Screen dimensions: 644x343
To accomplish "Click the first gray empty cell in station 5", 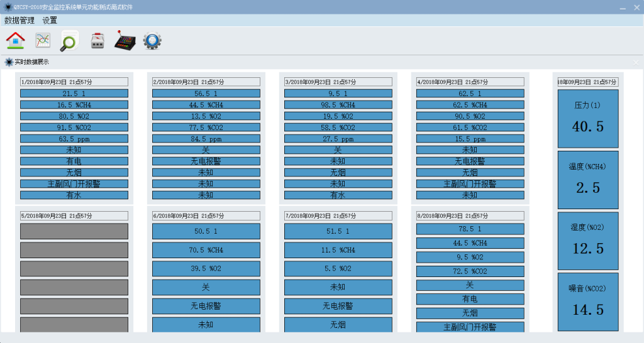I will (74, 231).
